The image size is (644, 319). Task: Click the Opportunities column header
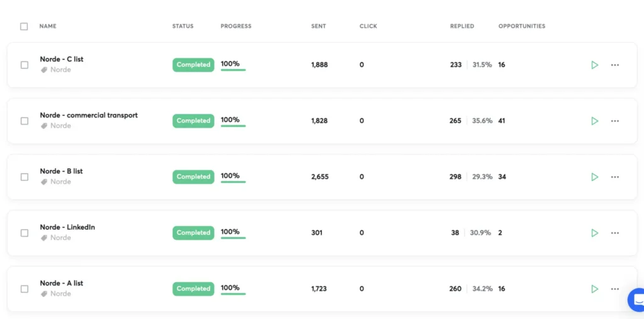521,26
